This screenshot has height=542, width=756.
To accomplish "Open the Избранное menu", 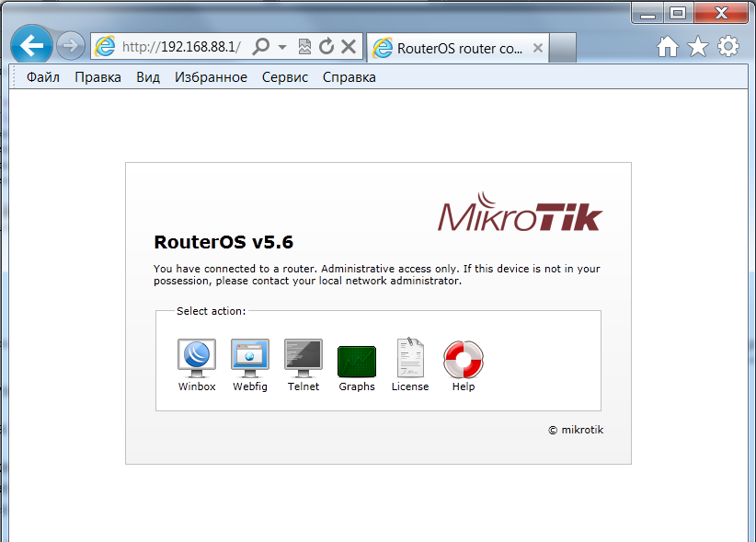I will click(x=211, y=77).
